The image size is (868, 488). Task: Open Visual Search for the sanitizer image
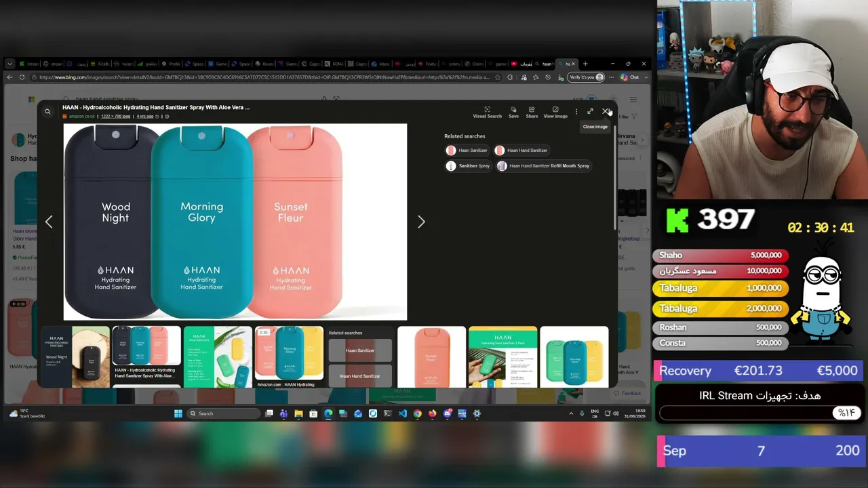tap(487, 112)
